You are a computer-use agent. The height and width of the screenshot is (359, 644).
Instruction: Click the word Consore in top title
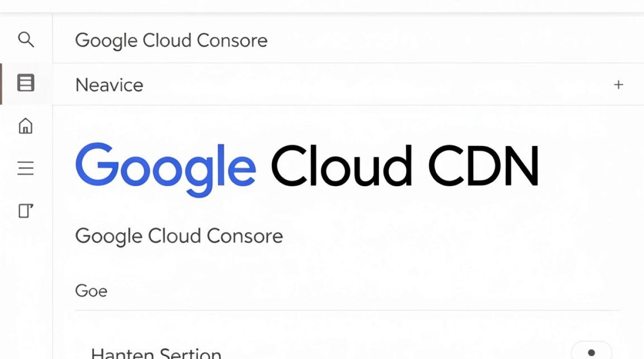pos(232,40)
